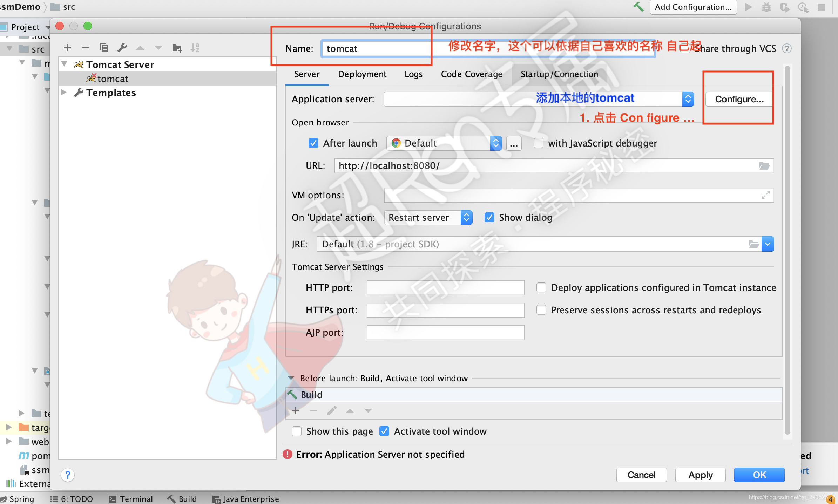Click dialog vertical scrollbar

pos(787,251)
